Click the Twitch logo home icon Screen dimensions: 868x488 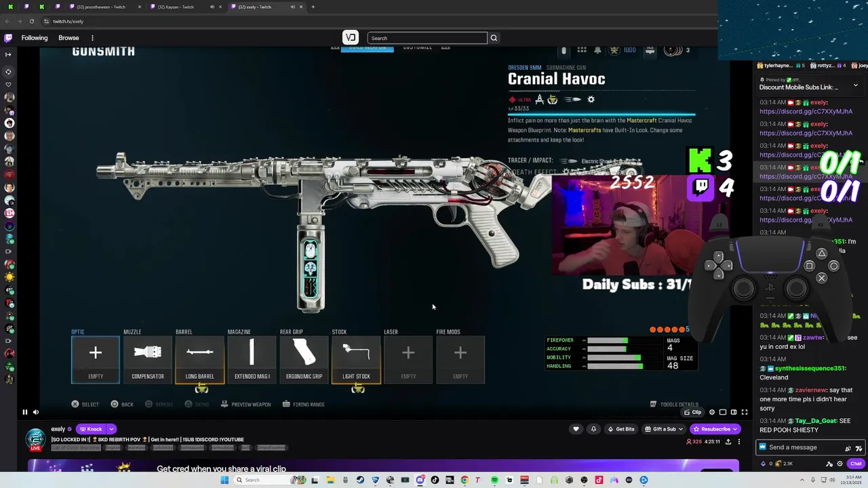tap(8, 38)
